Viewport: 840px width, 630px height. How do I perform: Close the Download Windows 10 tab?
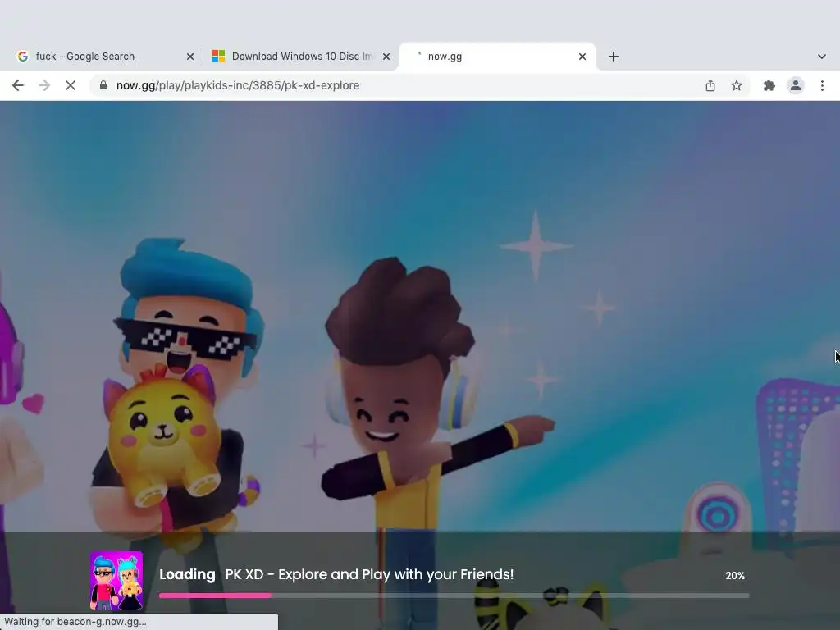(386, 57)
